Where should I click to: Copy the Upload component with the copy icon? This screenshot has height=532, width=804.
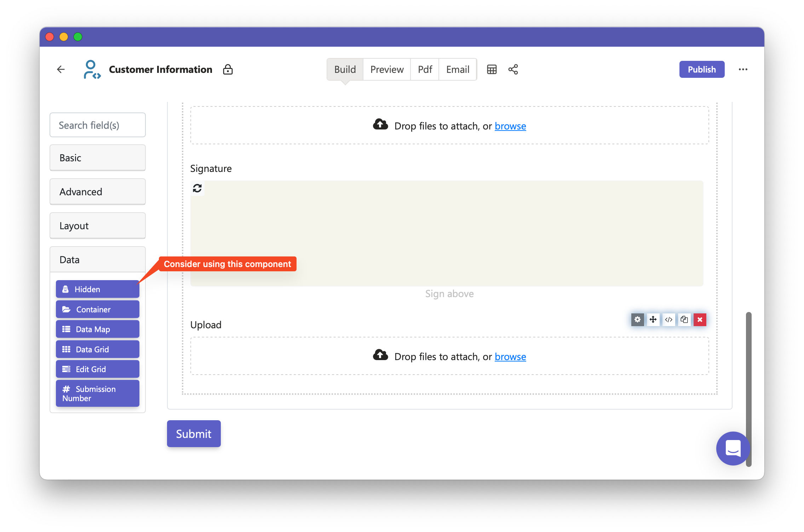click(x=684, y=319)
